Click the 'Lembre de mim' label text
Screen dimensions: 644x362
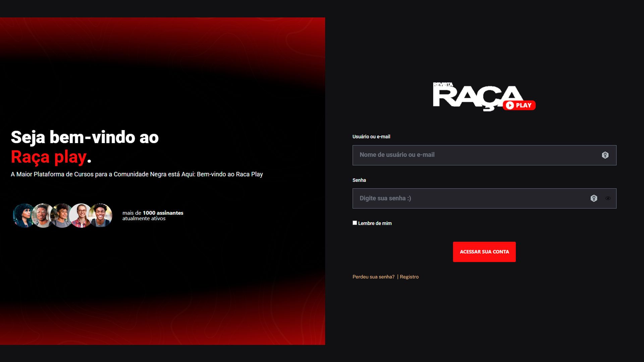pyautogui.click(x=375, y=223)
